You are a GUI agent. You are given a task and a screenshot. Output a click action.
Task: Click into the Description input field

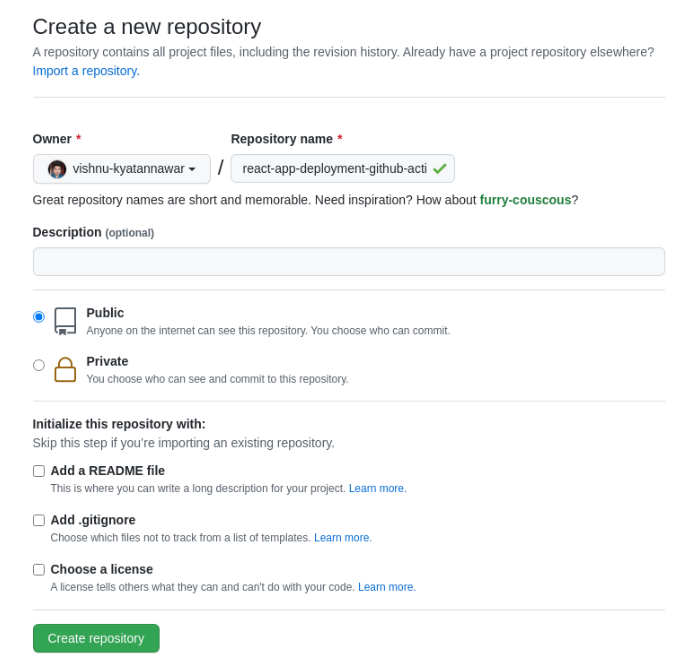click(x=348, y=262)
